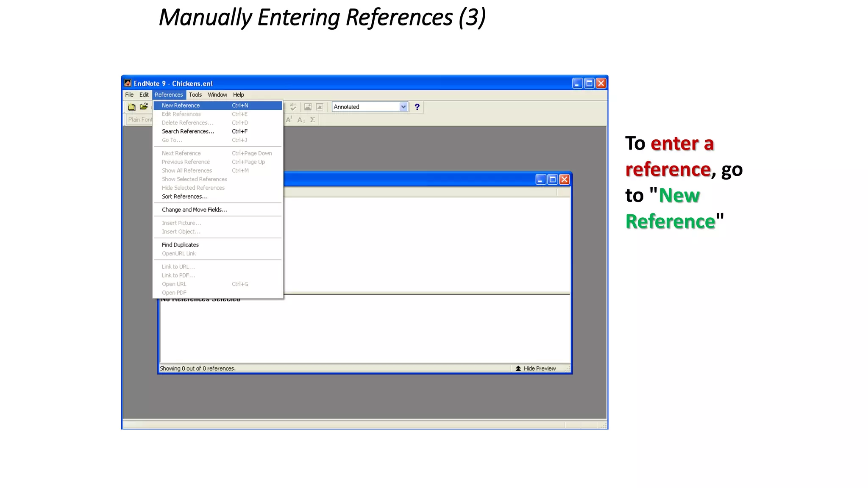Close the EndNote 9 main window
This screenshot has height=488, width=868.
[x=601, y=83]
